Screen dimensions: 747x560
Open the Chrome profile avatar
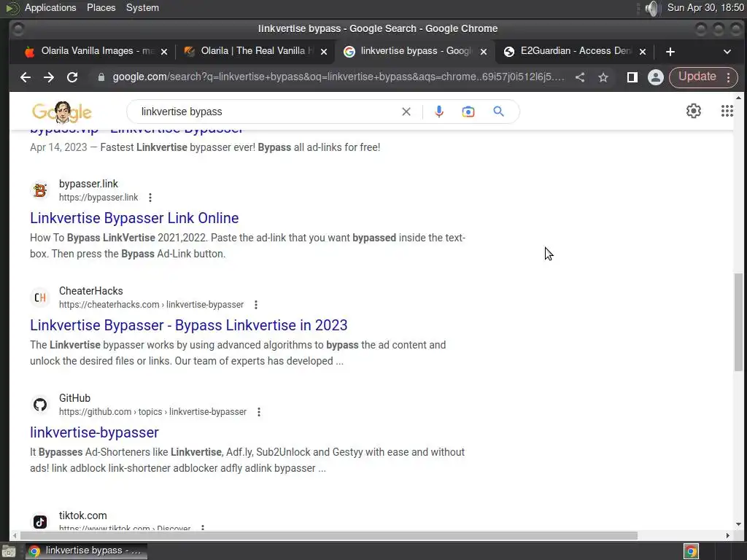coord(656,77)
